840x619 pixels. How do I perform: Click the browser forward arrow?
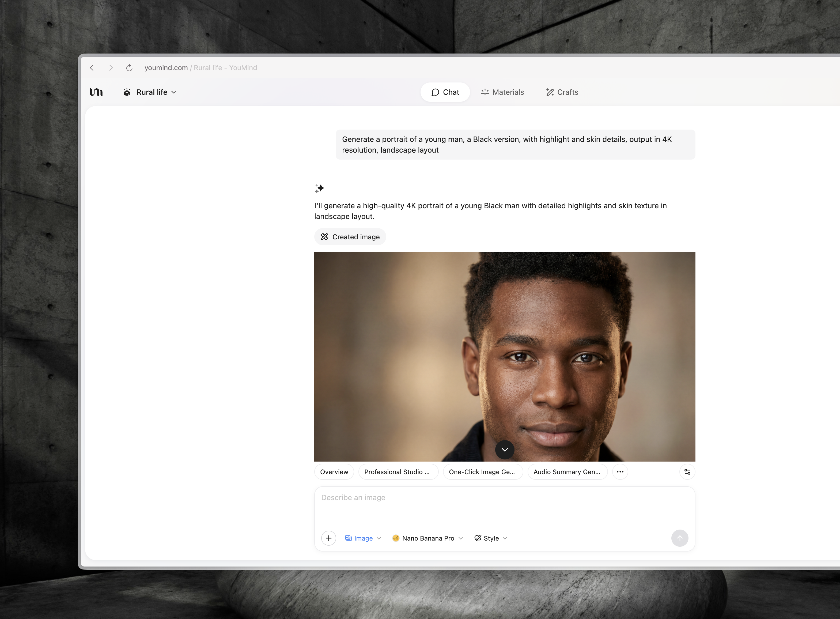point(111,68)
